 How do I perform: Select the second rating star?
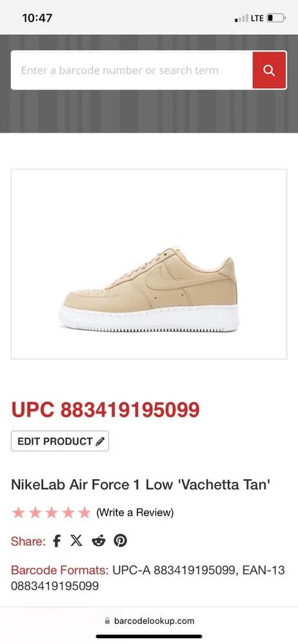point(35,512)
